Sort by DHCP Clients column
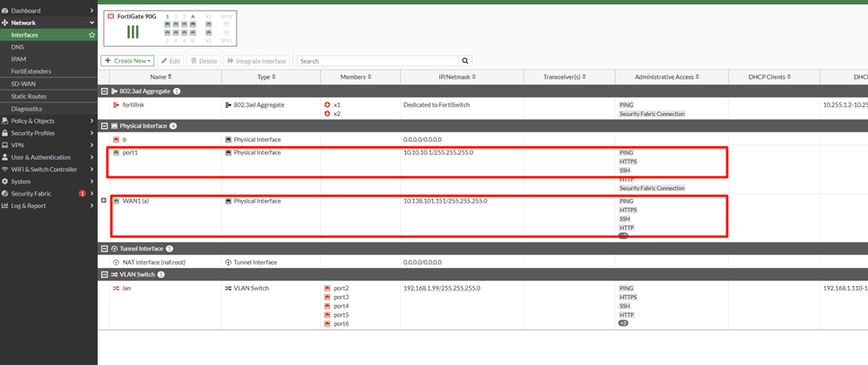 (768, 77)
